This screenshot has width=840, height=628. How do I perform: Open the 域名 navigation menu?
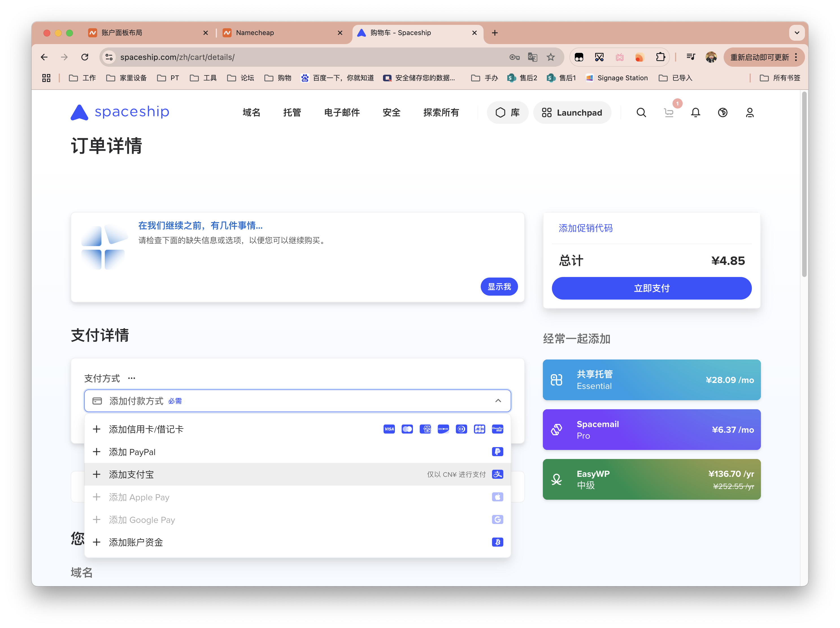click(x=251, y=112)
